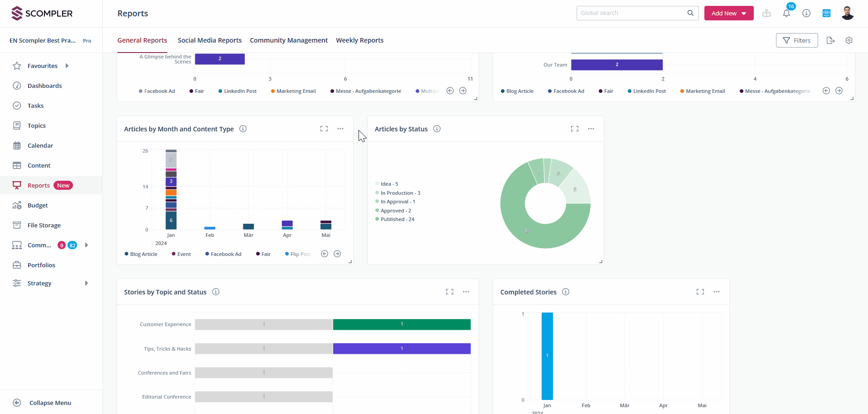Open the Add New dropdown
The width and height of the screenshot is (868, 414).
(728, 13)
